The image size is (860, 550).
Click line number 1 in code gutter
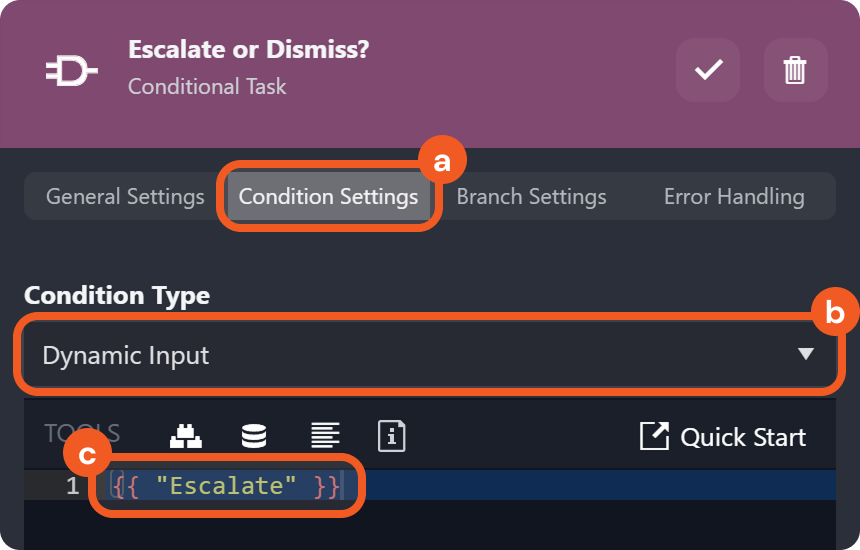click(71, 486)
